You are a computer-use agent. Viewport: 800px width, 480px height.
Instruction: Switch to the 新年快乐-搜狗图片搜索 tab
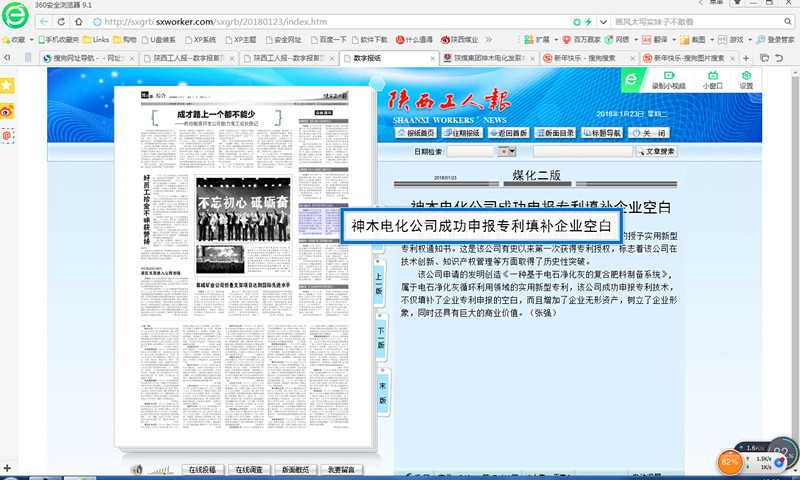click(689, 58)
